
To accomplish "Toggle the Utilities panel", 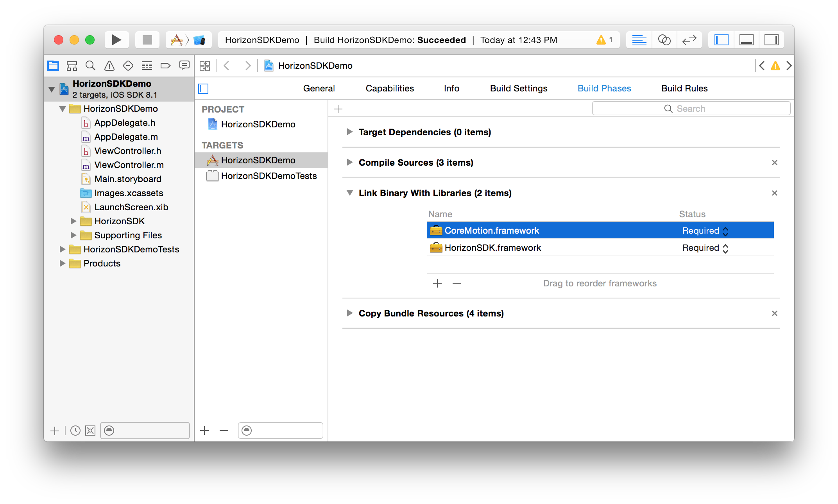I will click(771, 40).
